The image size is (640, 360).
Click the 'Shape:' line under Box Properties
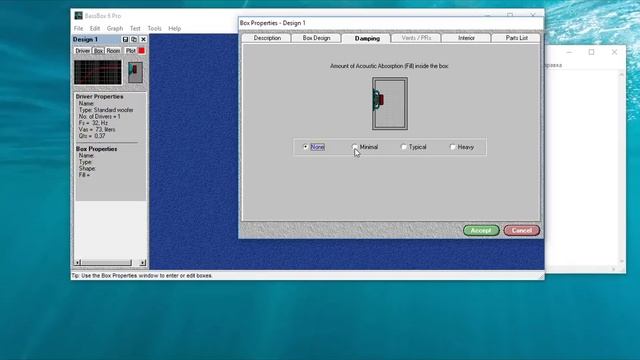tap(87, 169)
